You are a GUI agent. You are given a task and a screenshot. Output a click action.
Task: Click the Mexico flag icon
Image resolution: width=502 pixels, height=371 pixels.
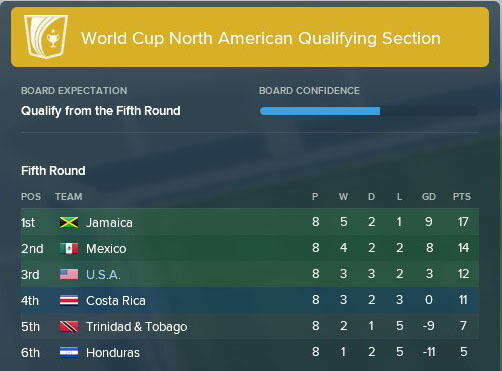69,248
